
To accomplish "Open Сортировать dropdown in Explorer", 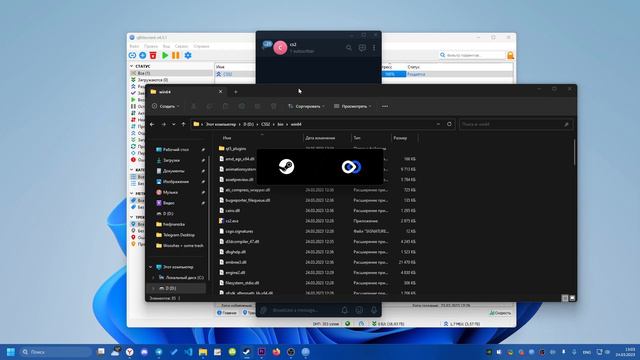I will [306, 106].
